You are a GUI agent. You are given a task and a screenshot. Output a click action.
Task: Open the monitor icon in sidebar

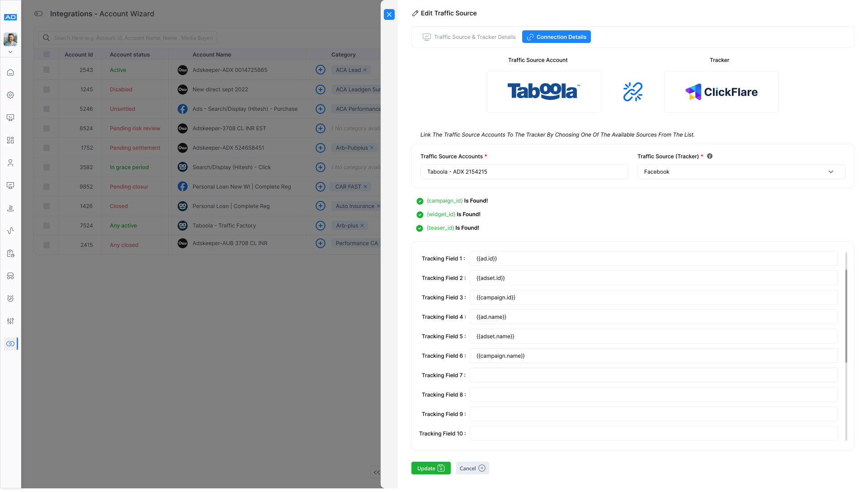tap(10, 118)
